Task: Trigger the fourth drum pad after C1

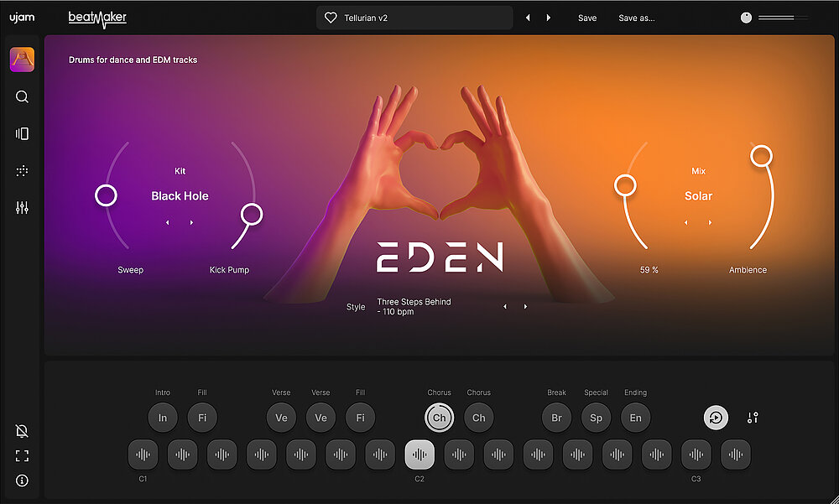Action: click(301, 455)
